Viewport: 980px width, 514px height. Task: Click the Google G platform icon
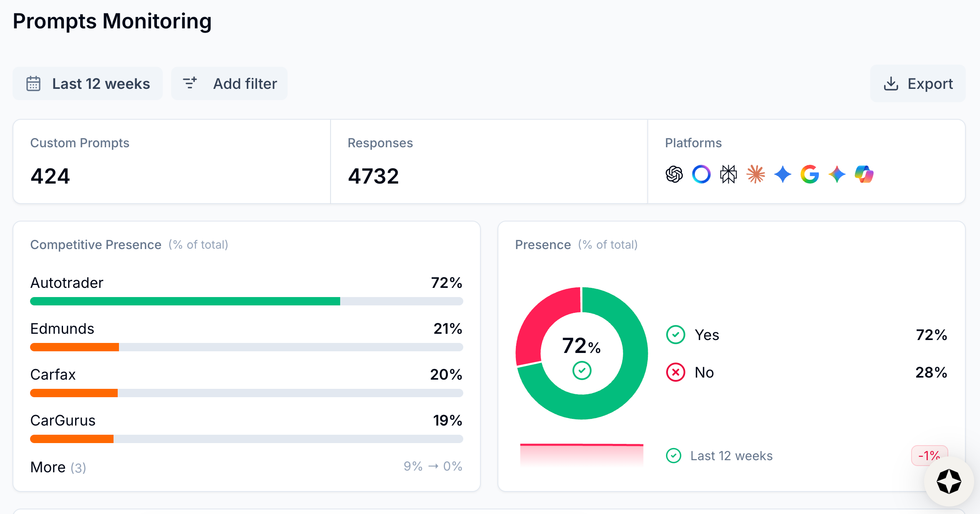[x=810, y=174]
